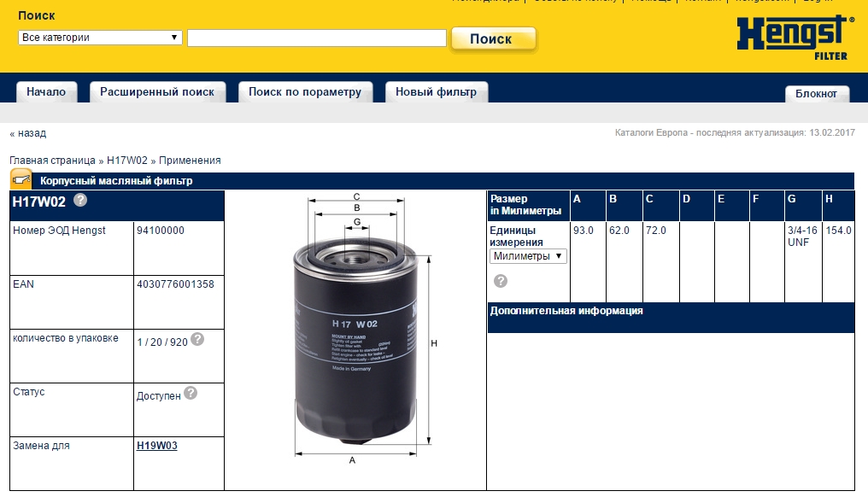Viewport: 868px width, 497px height.
Task: Switch to Поиск по параметру tab
Action: point(305,92)
